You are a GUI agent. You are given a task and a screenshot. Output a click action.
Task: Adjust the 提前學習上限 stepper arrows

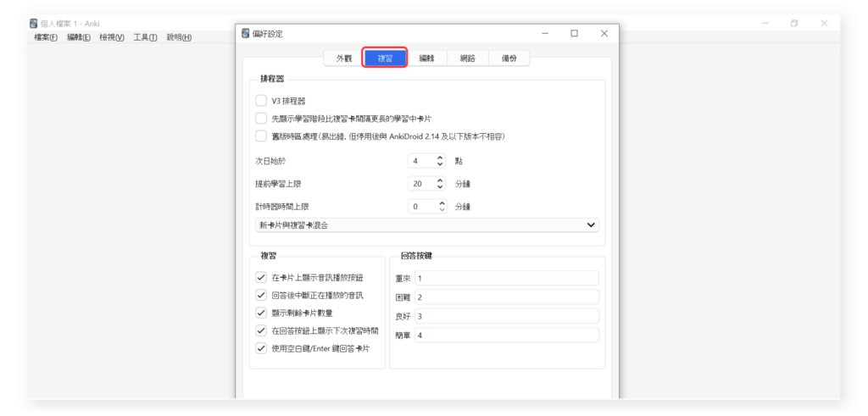(x=440, y=183)
